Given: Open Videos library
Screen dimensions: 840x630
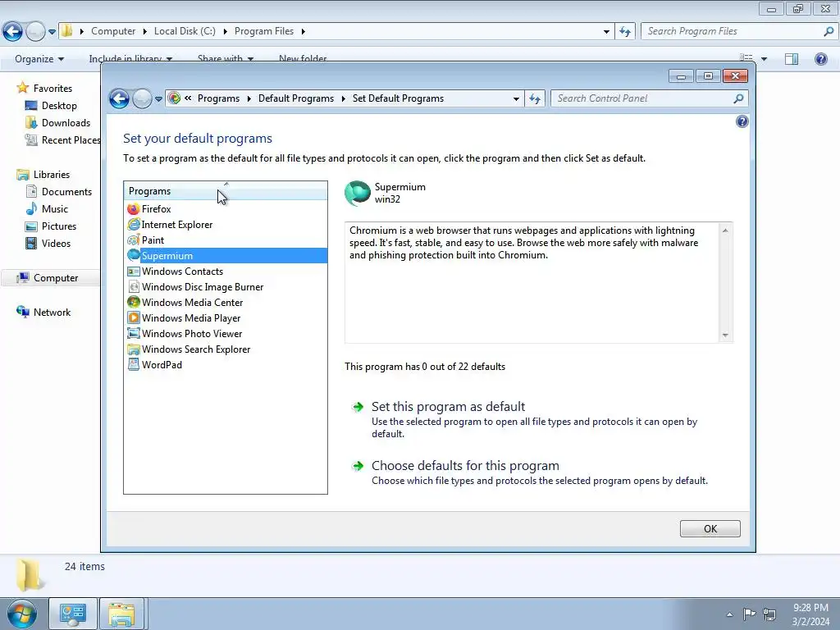Looking at the screenshot, I should (56, 243).
